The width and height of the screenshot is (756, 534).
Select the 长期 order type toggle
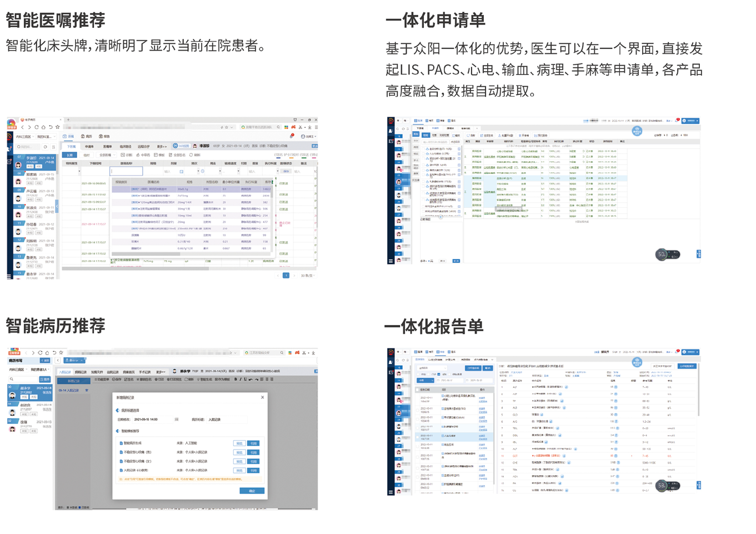69,155
